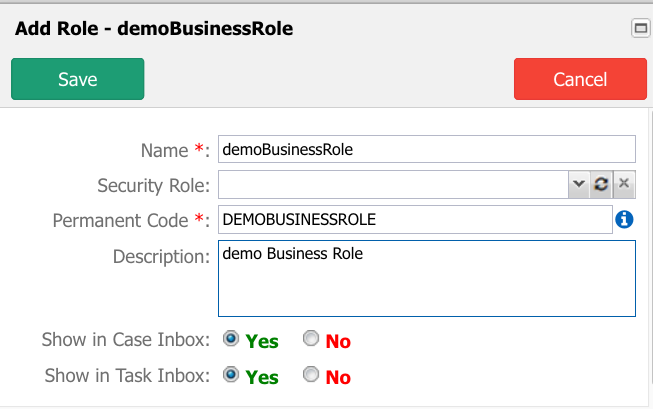Click into the Description text area
653x409 pixels.
[427, 278]
